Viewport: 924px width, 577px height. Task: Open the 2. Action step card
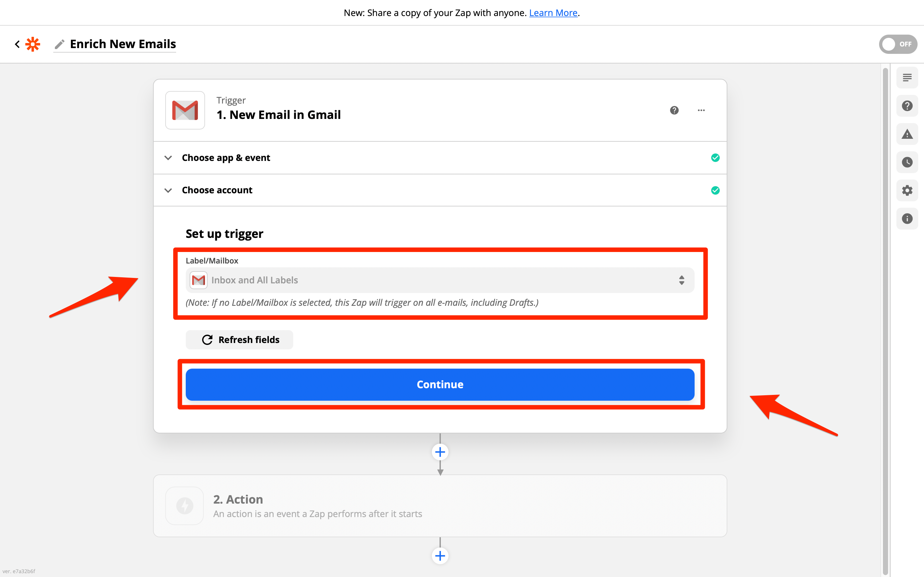440,506
